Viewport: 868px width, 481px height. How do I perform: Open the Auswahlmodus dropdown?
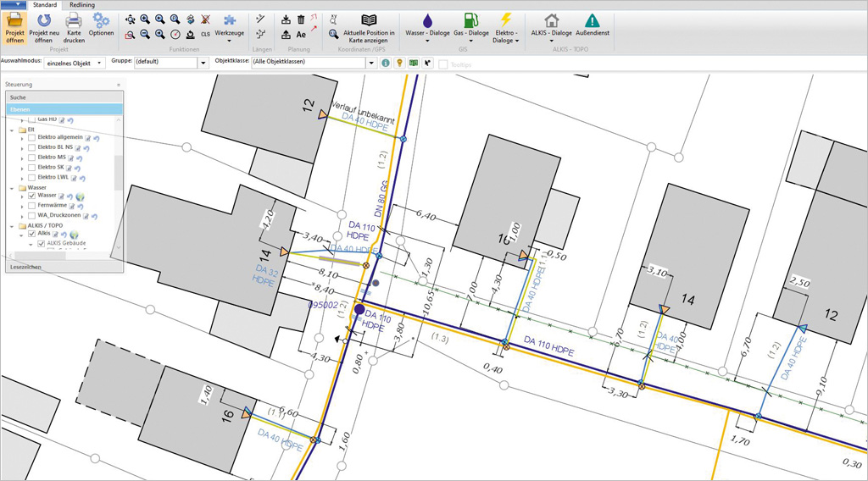pos(99,63)
